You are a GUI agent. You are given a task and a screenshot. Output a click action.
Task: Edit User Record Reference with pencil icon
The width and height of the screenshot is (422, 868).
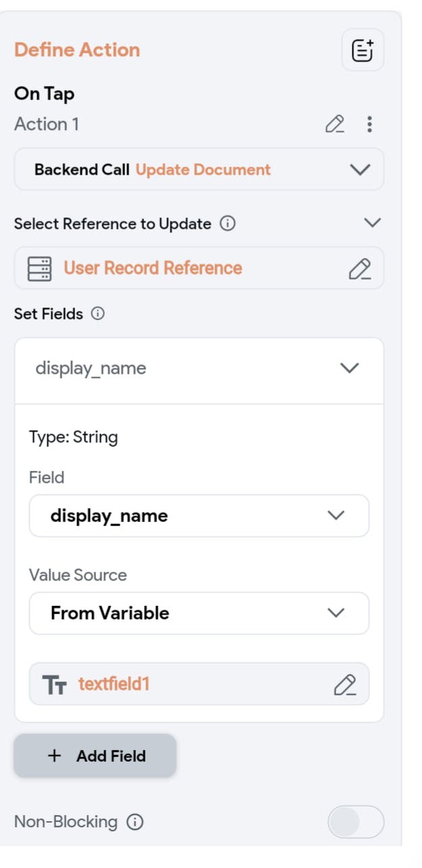click(359, 268)
